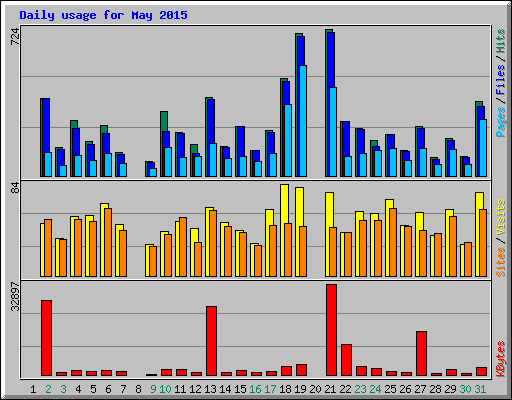Click the "Daily usage for May 2015" title
Image resolution: width=512 pixels, height=400 pixels.
tap(103, 15)
